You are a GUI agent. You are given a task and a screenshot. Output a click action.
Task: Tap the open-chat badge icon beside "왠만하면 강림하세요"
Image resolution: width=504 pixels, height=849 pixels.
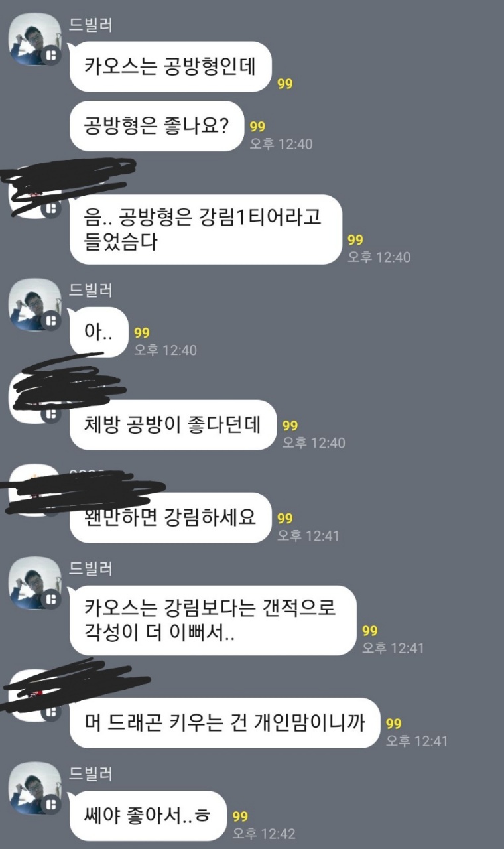50,507
